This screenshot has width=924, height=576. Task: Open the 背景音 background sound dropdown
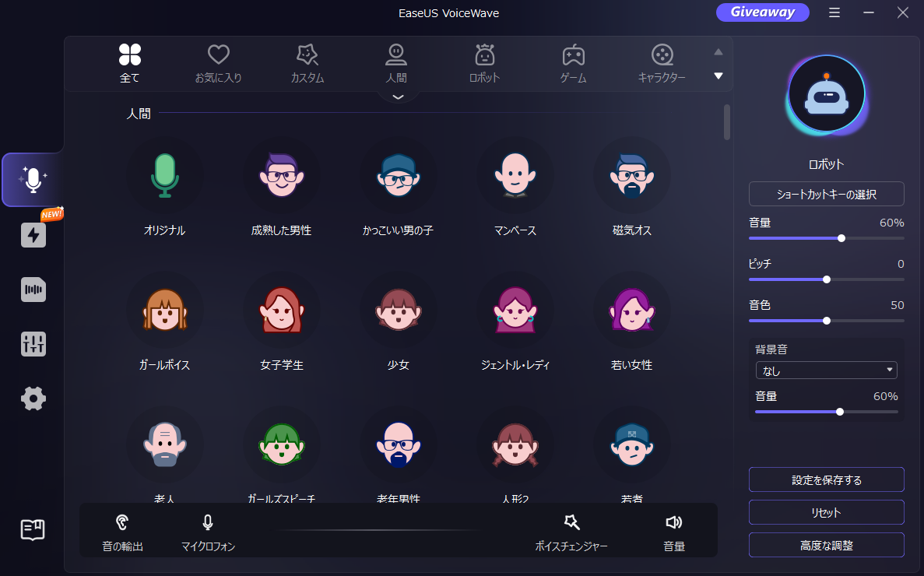(x=826, y=370)
